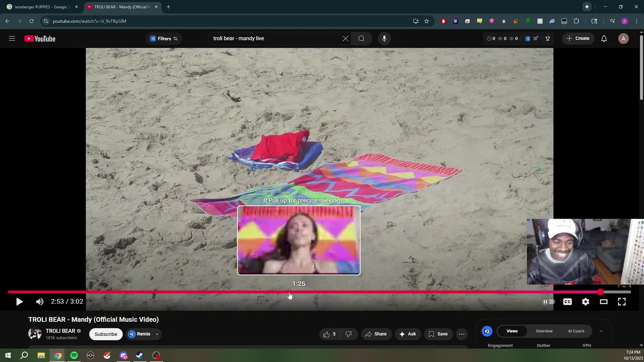Open the notifications bell
This screenshot has width=644, height=362.
(x=604, y=39)
